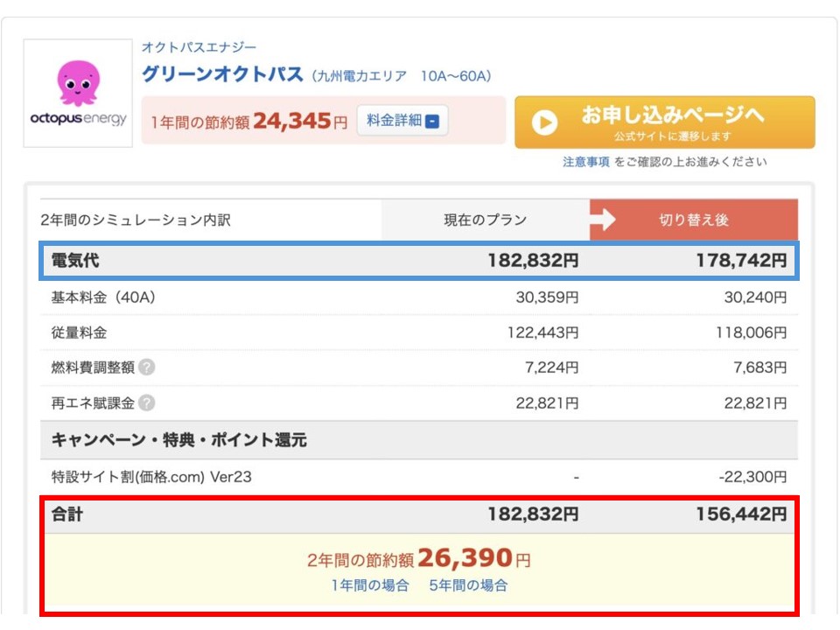The width and height of the screenshot is (840, 630).
Task: Click the 122,443円 current usage charge
Action: tap(543, 332)
